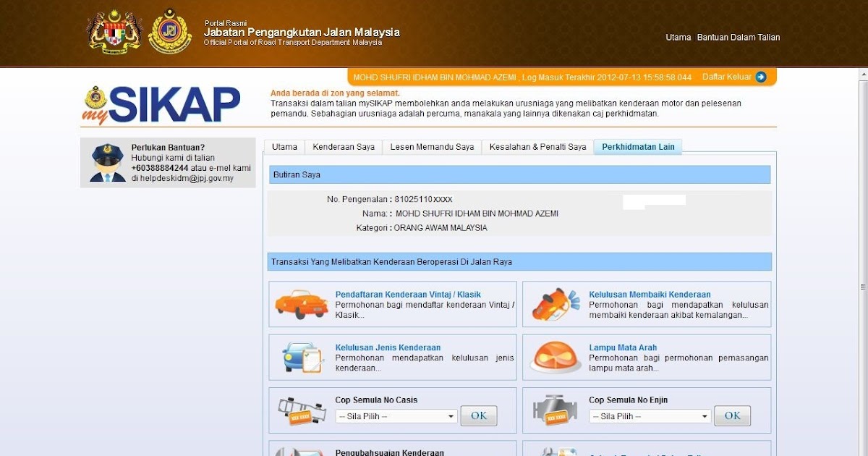Click the Perlukan Bantuan? heading
Viewport: 868px width, 456px height.
coord(168,148)
